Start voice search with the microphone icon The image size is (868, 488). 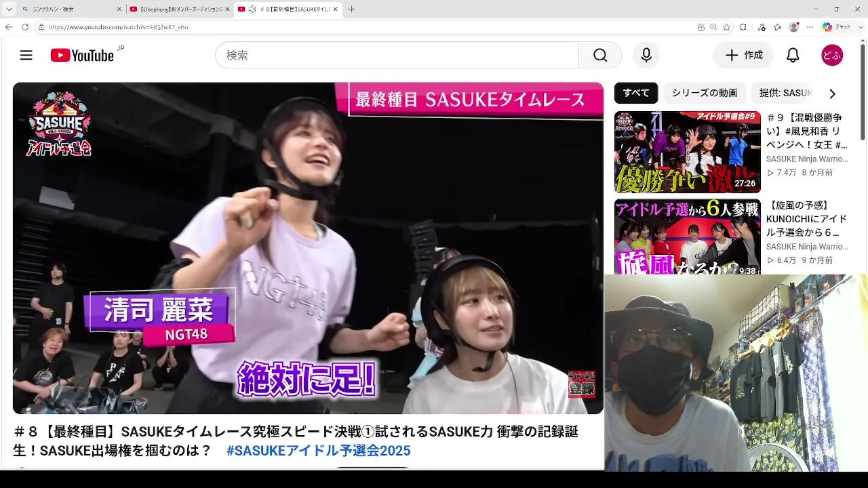tap(646, 56)
